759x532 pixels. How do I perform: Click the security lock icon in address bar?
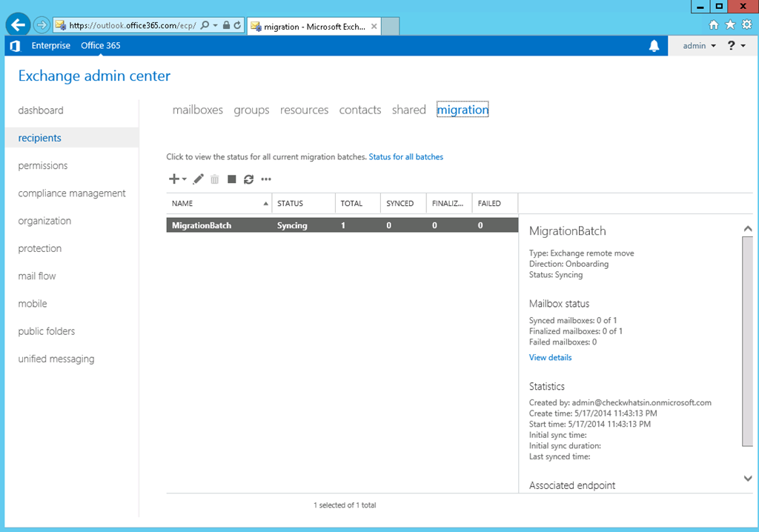[226, 25]
